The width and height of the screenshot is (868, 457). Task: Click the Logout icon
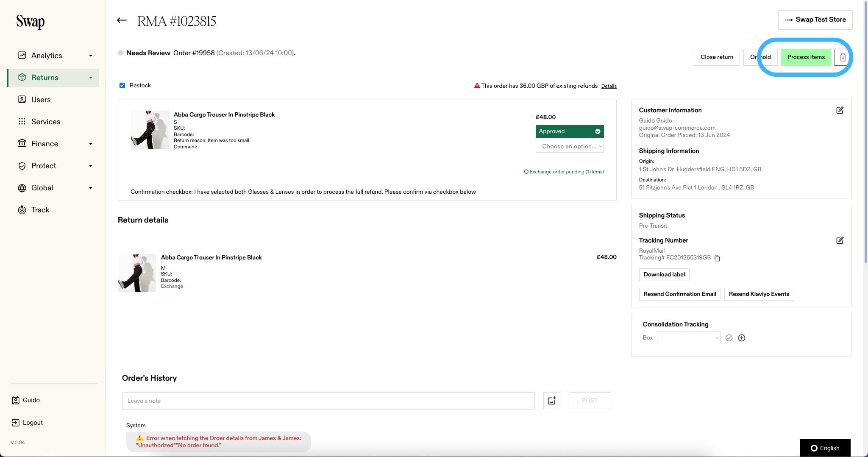click(16, 423)
